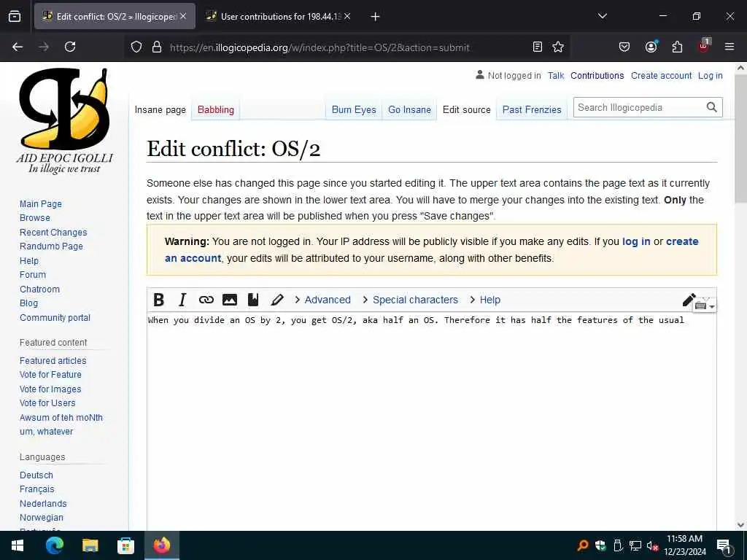Open Firefox View icon at tab strip
Image resolution: width=747 pixels, height=560 pixels.
tap(15, 16)
